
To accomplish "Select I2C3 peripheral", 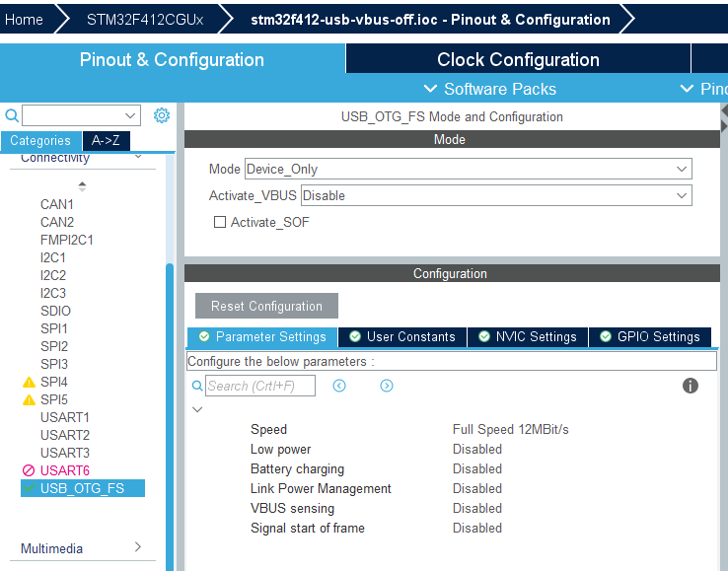I will 53,293.
